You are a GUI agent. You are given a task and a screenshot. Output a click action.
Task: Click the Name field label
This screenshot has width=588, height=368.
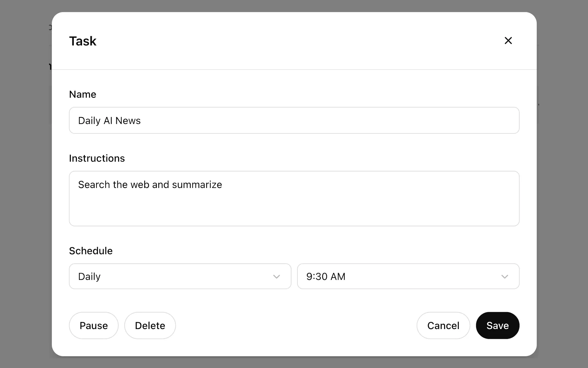point(82,94)
